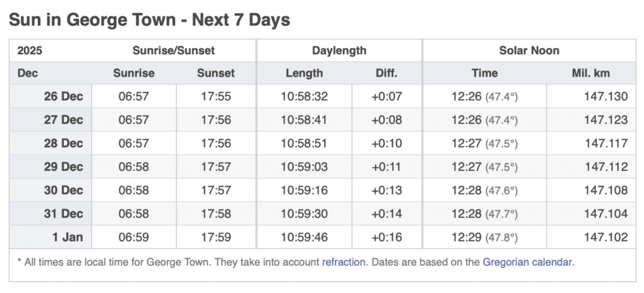Click the 29 Dec row date
The image size is (644, 293).
[x=63, y=167]
